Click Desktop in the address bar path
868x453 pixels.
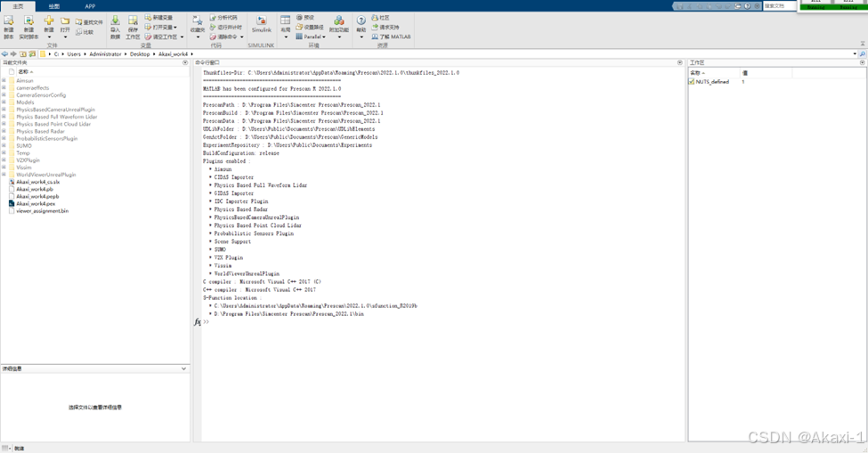tap(140, 54)
